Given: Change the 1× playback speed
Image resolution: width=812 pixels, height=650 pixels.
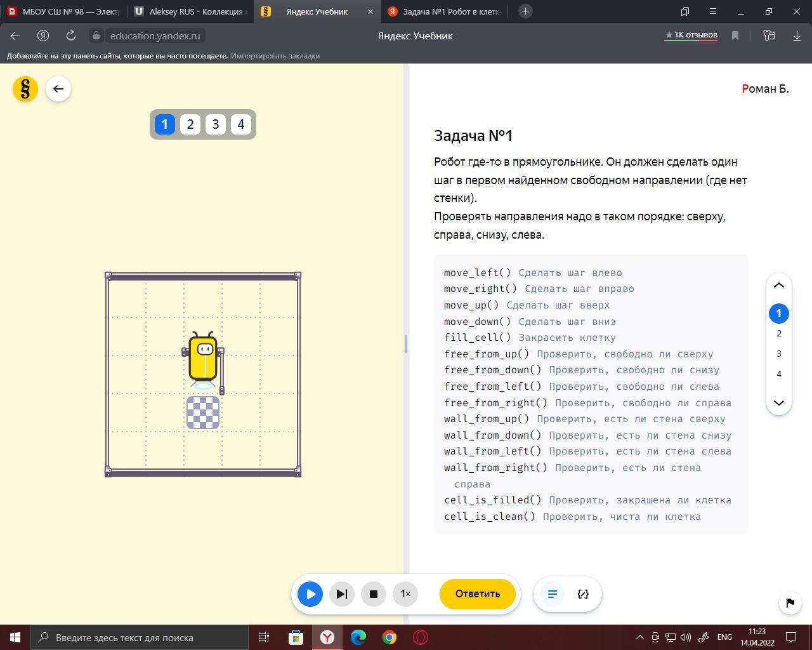Looking at the screenshot, I should (x=405, y=594).
